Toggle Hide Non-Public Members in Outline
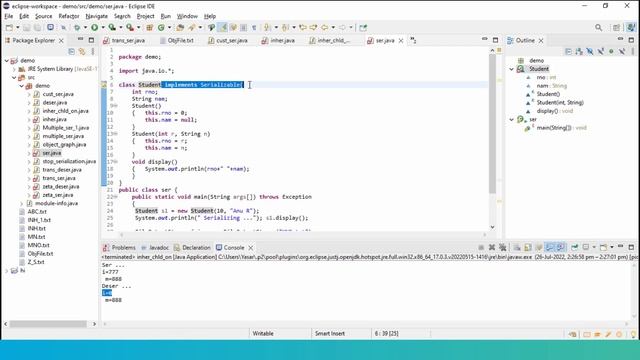640x360 pixels. (x=611, y=51)
